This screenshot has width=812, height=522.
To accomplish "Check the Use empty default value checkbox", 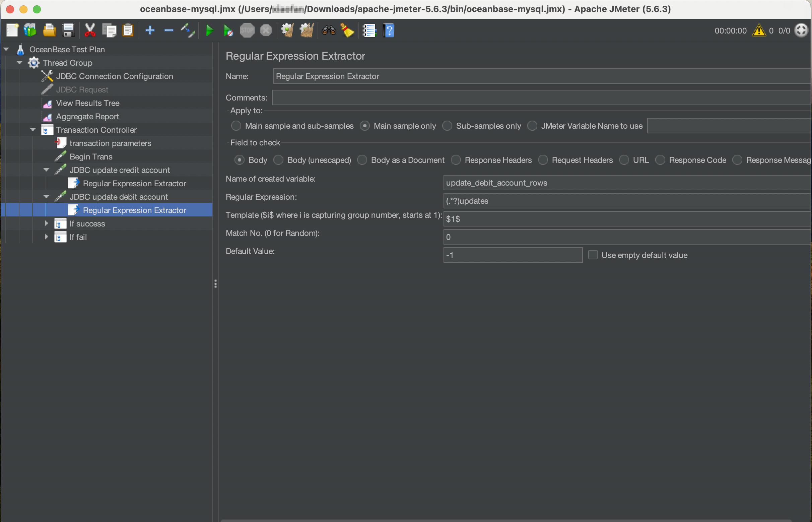I will pyautogui.click(x=593, y=255).
